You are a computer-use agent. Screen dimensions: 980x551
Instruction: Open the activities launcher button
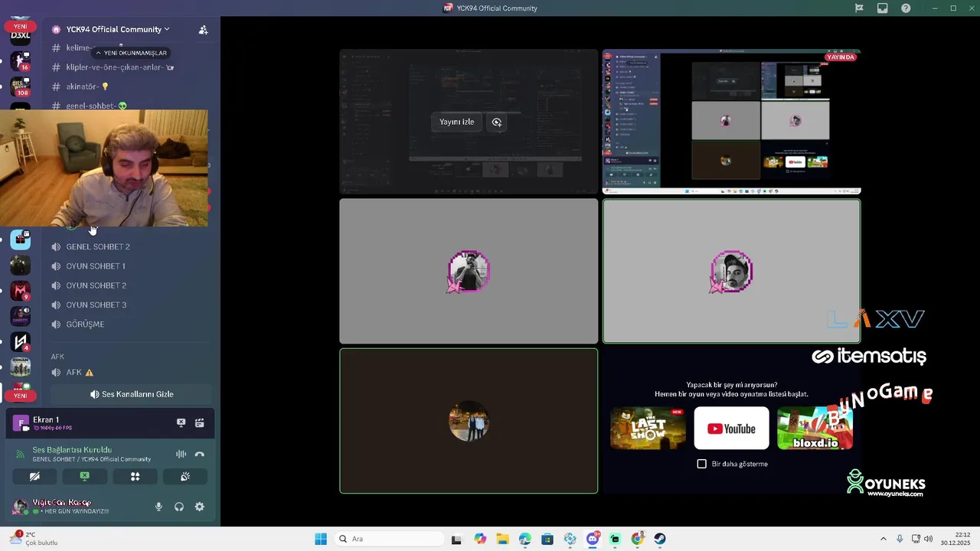(135, 476)
